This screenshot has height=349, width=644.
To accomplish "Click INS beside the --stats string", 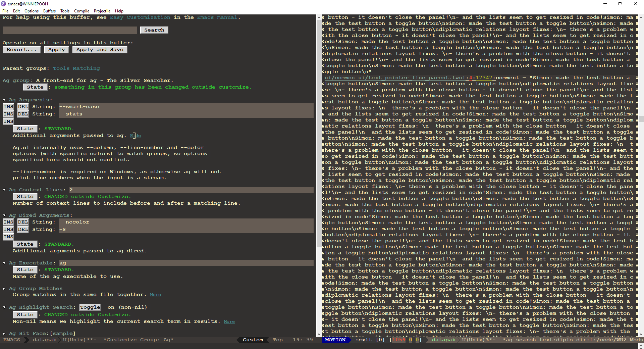I will (8, 114).
